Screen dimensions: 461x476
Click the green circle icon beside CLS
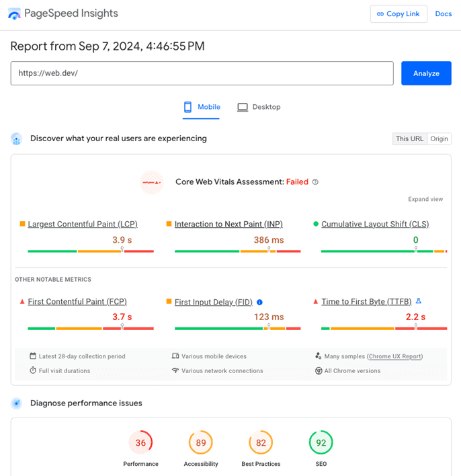click(316, 224)
